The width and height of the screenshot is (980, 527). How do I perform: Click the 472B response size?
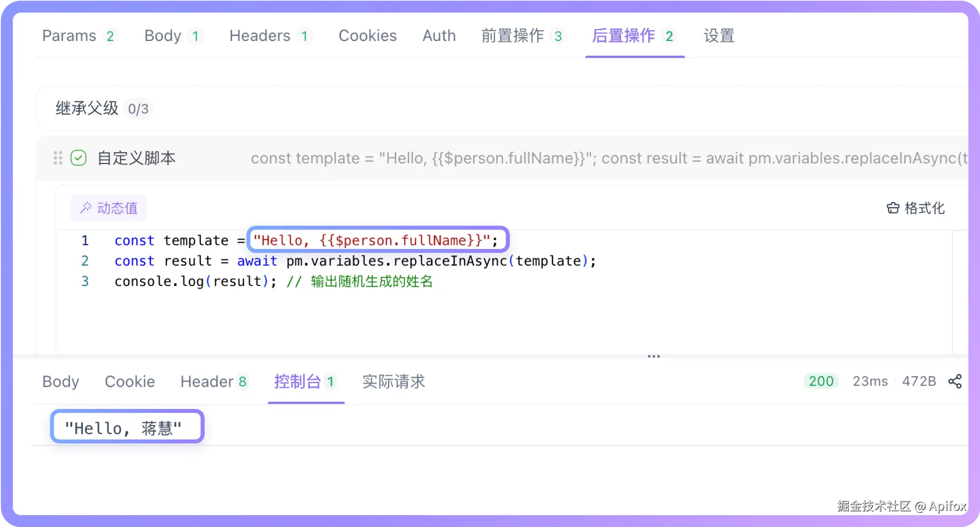click(919, 381)
